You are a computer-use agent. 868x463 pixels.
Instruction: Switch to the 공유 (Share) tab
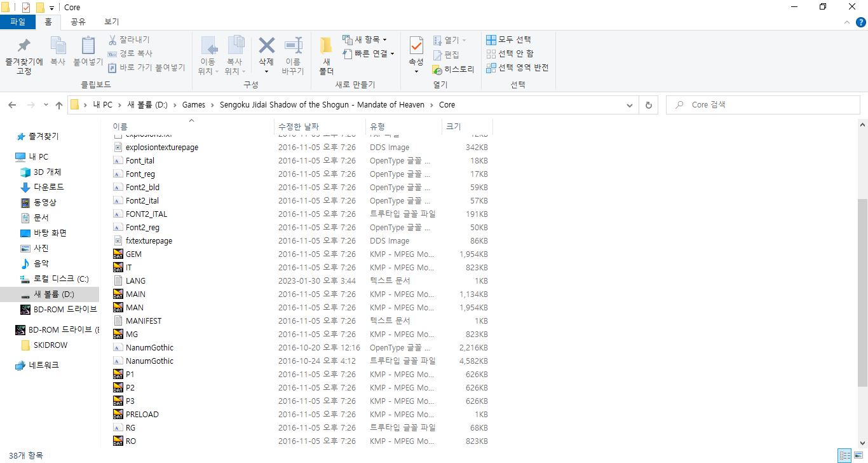(78, 22)
